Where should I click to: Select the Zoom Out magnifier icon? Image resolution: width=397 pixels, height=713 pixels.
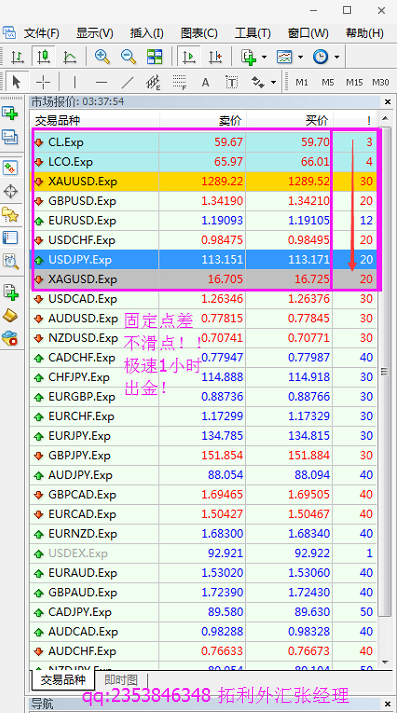point(129,57)
